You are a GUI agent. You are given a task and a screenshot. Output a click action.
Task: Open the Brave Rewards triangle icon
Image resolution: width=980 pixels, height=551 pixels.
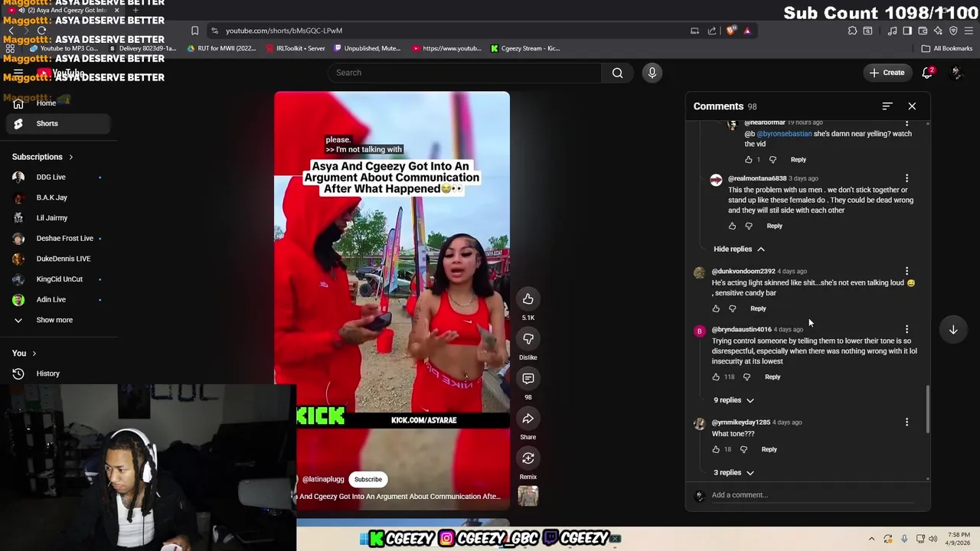(747, 31)
